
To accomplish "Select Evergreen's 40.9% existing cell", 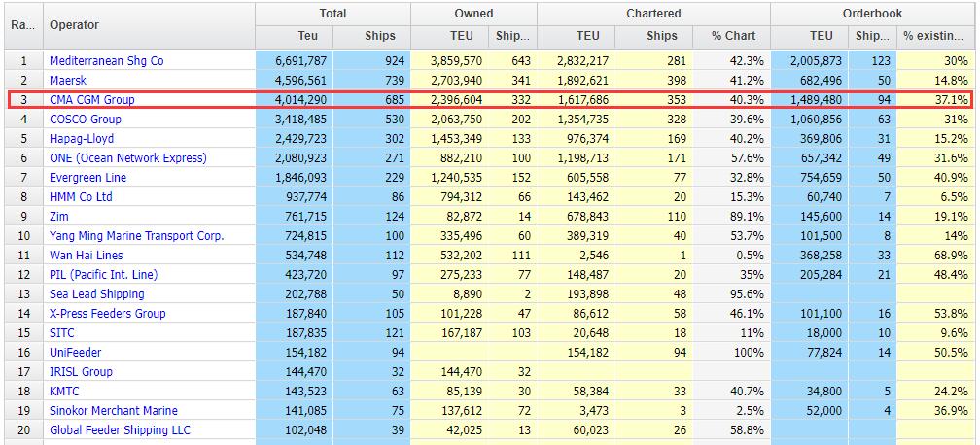I will [935, 178].
